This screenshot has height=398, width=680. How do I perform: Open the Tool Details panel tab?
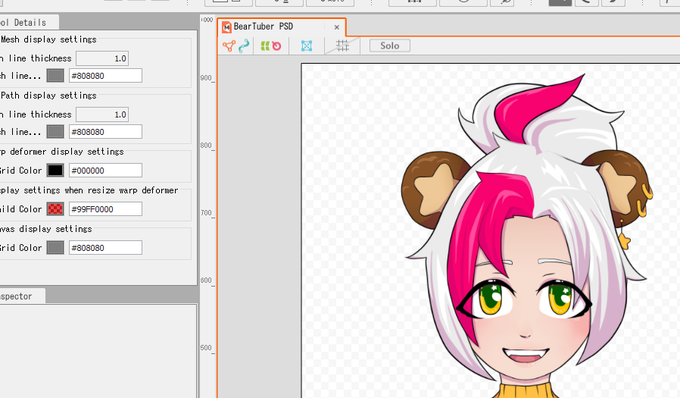pyautogui.click(x=29, y=22)
